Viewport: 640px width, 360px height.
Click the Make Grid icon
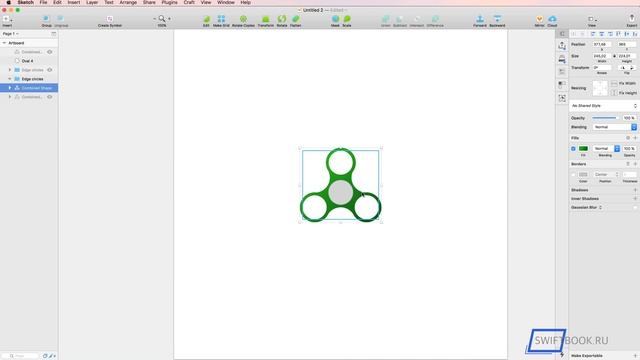click(x=221, y=19)
